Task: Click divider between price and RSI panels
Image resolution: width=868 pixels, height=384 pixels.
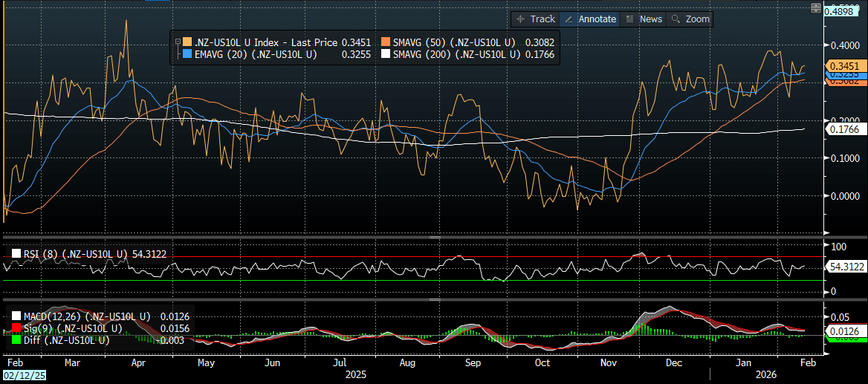Action: pos(434,238)
